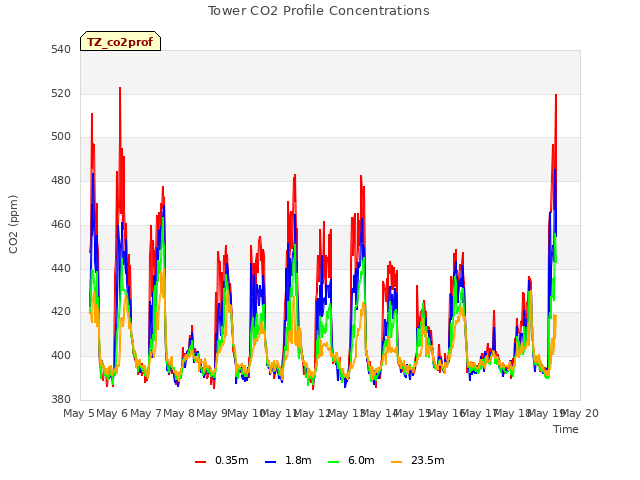This screenshot has height=480, width=640.
Task: Click the May 6 x-axis date label
Action: 112,413
